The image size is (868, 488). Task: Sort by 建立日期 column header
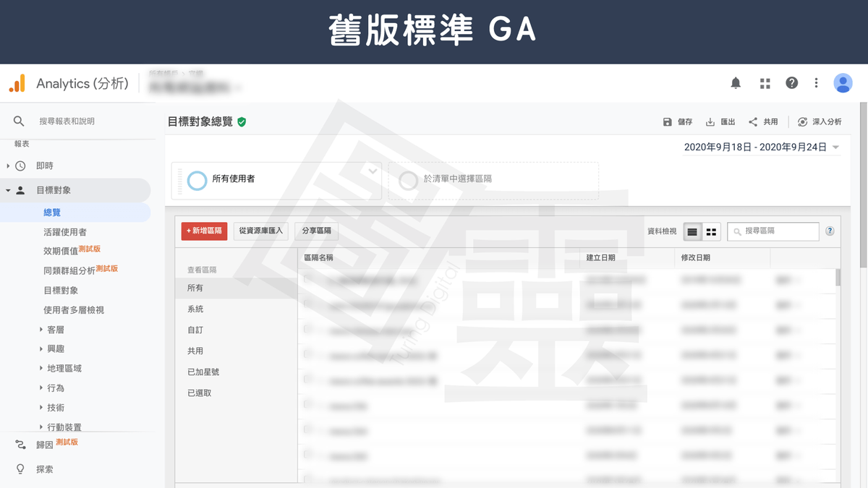(601, 257)
